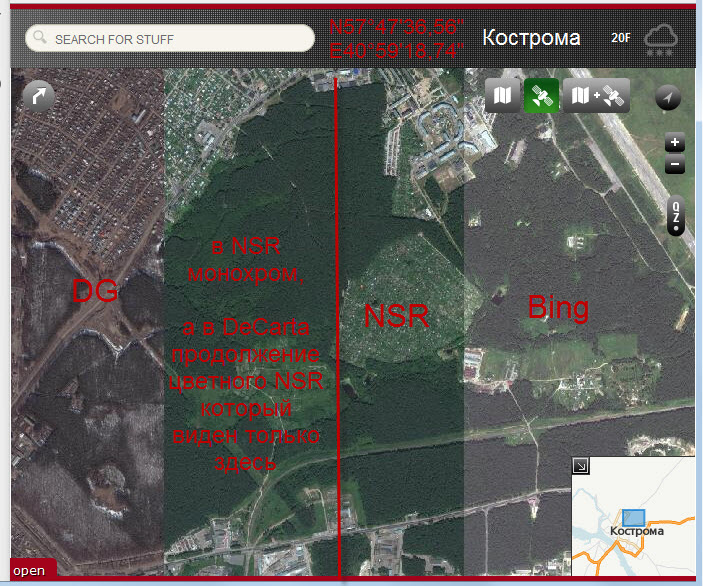703x586 pixels.
Task: Zoom out with the minus button
Action: point(674,164)
